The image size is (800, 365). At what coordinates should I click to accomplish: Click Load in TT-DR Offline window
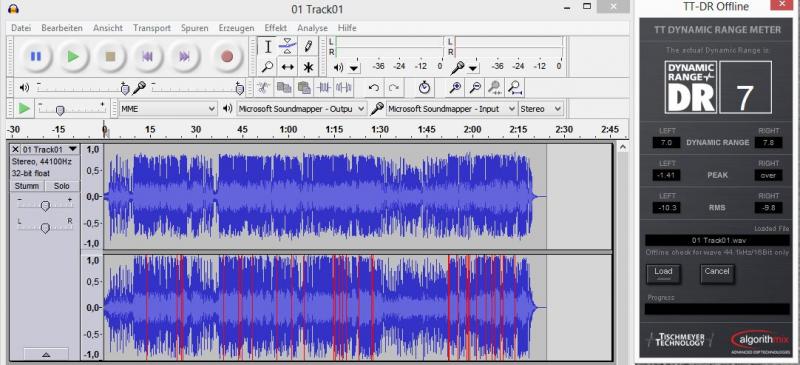pyautogui.click(x=663, y=274)
